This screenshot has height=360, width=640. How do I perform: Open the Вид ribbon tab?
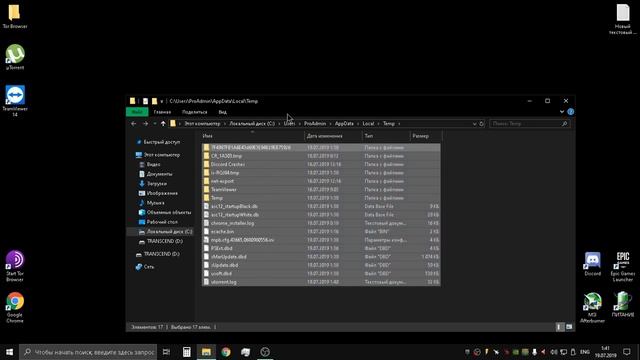coord(222,112)
